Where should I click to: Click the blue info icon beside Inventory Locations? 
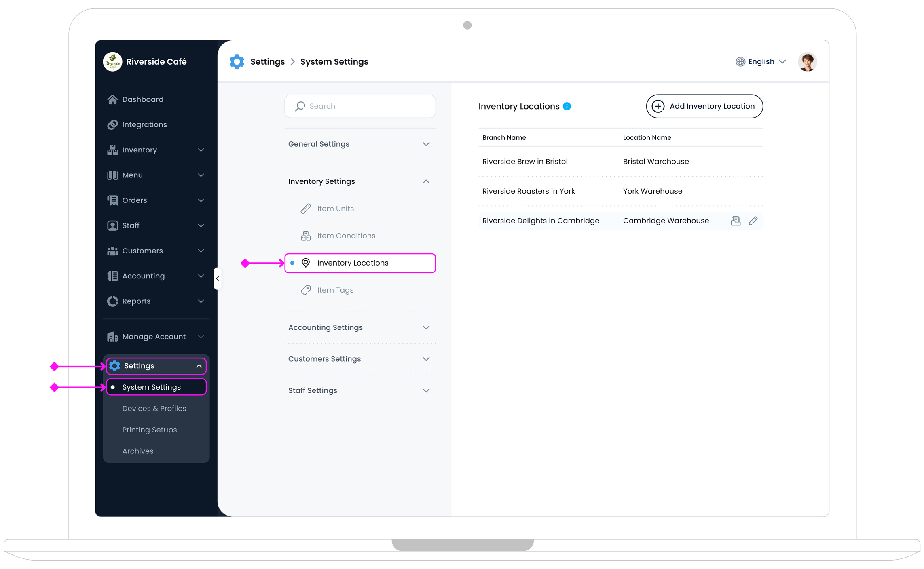click(567, 106)
